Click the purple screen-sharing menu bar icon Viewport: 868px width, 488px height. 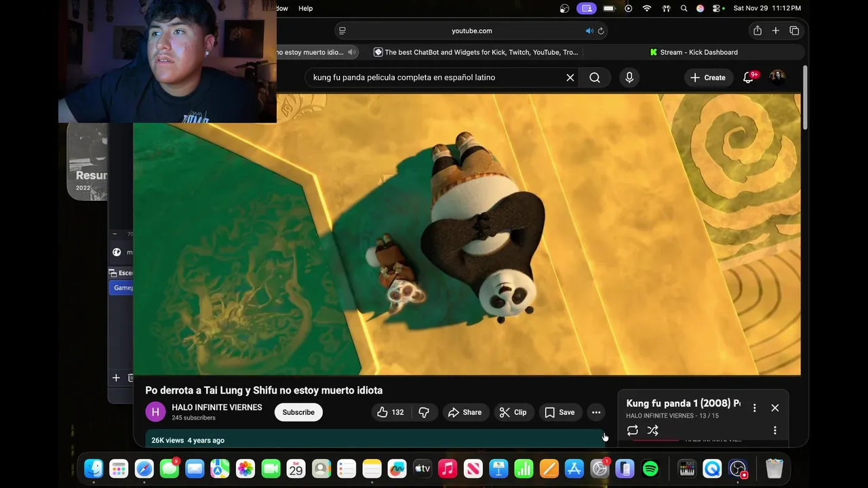[x=587, y=8]
